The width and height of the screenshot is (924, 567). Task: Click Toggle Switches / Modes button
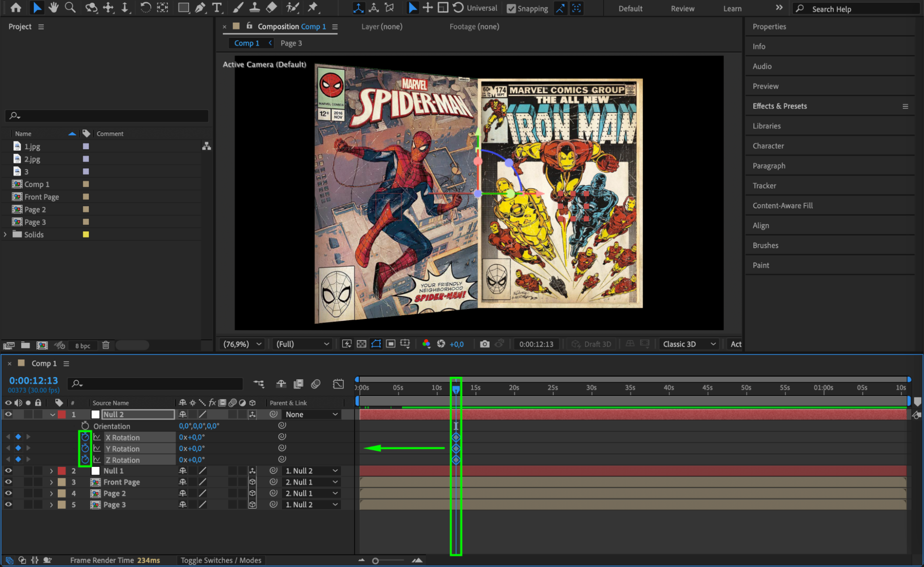220,560
